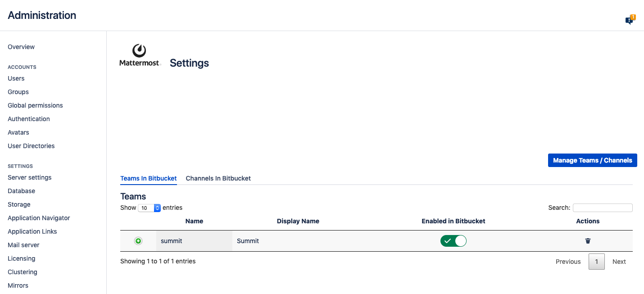
Task: Go to the admin Overview page
Action: [21, 47]
